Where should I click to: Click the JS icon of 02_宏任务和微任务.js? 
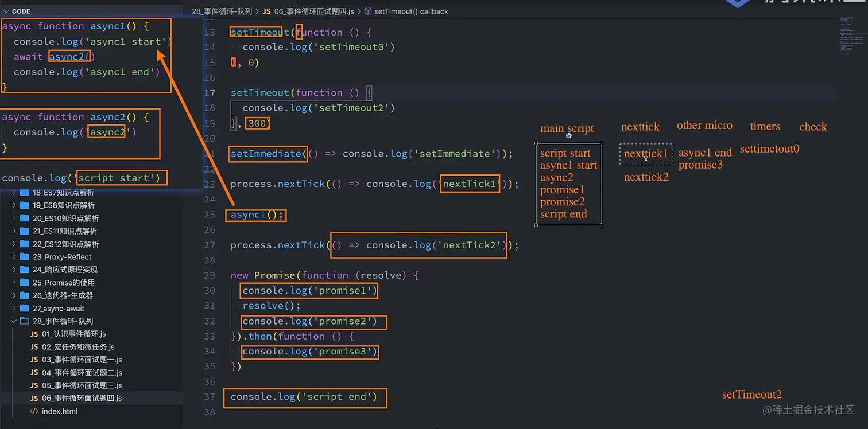(34, 347)
